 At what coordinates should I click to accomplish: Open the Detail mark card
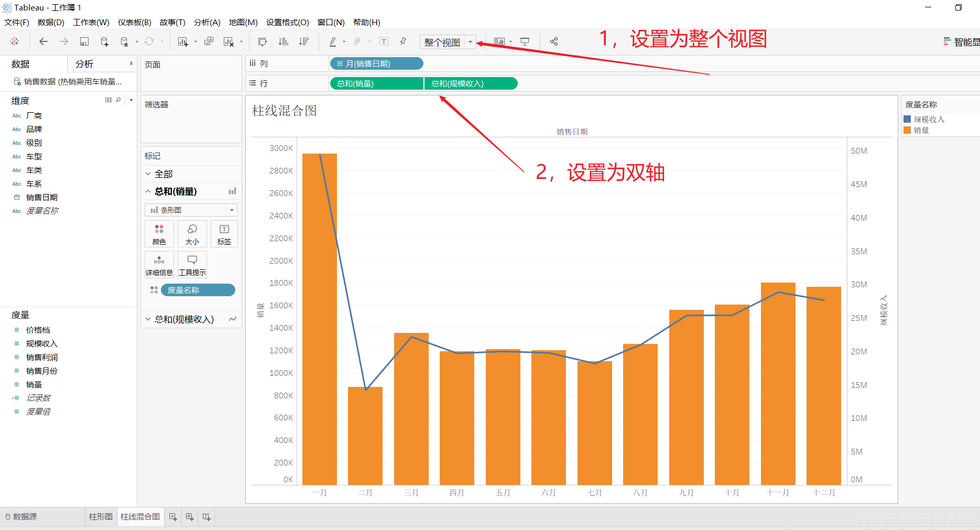(159, 265)
